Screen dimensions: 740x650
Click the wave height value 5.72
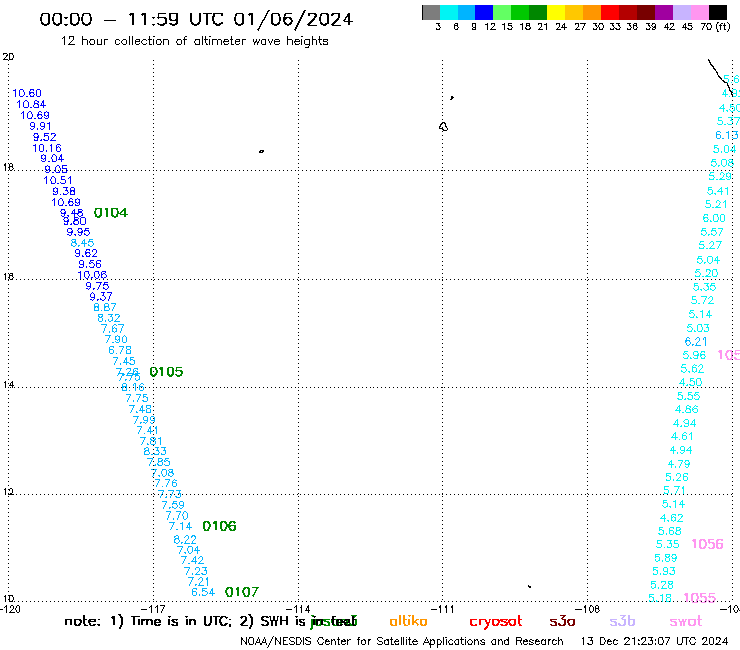tap(702, 300)
